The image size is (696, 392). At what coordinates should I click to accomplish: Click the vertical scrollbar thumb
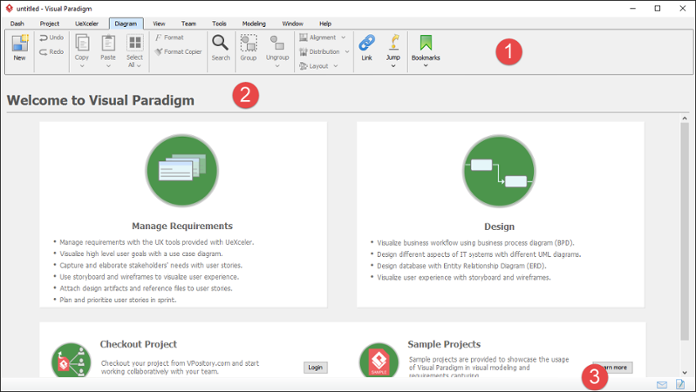tap(684, 232)
